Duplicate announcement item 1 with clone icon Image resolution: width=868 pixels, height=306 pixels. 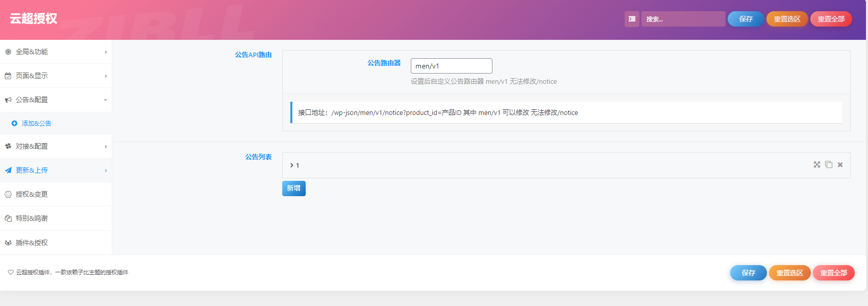pos(829,164)
